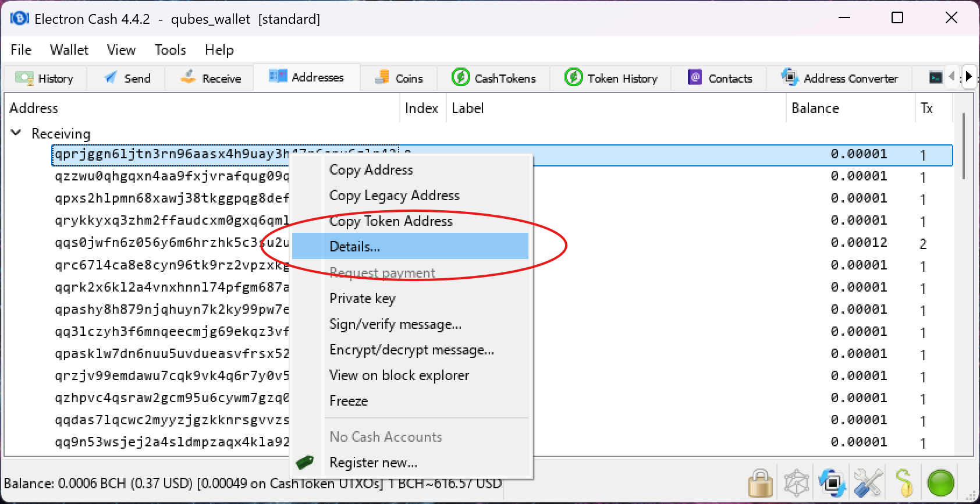Click the Token History green icon

click(573, 77)
